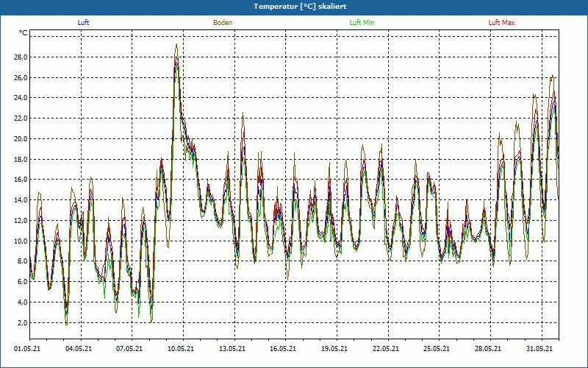Click the brown 'Boden' legend label

coord(223,23)
